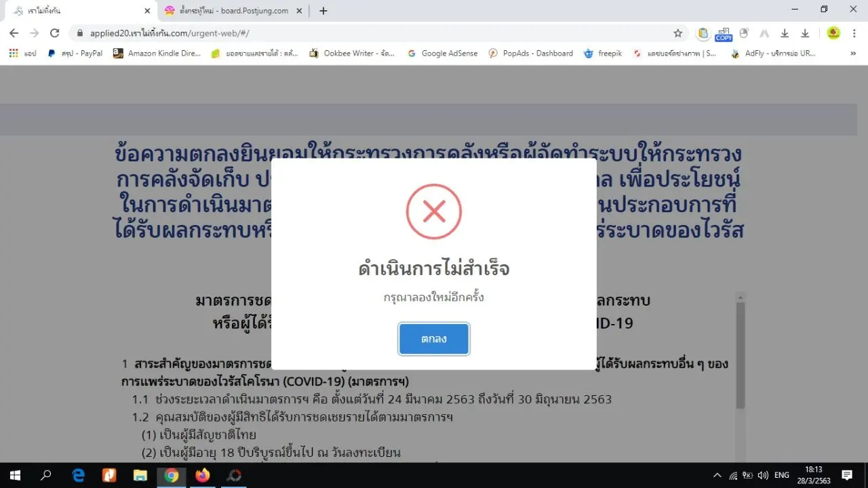This screenshot has height=488, width=868.
Task: Show hidden system tray icons chevron
Action: coord(717,475)
